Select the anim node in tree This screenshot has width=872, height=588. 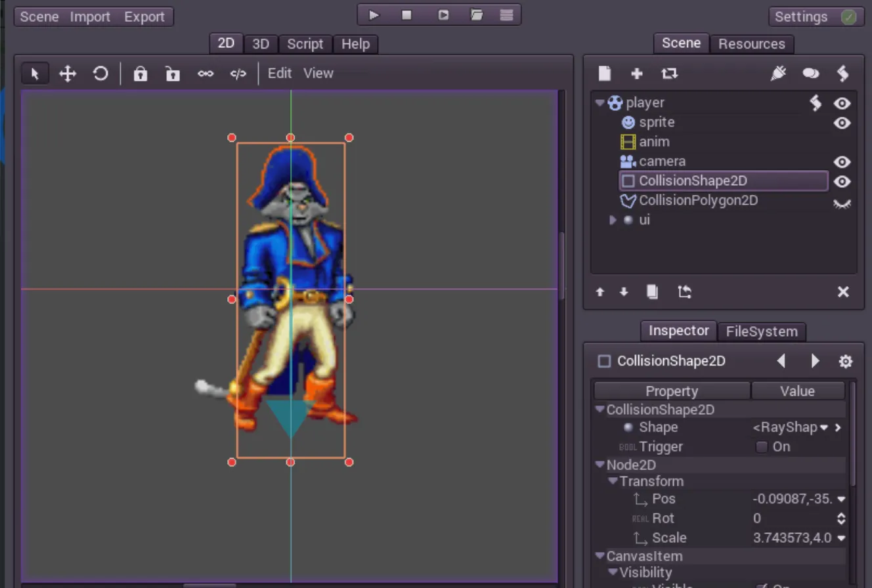click(654, 142)
